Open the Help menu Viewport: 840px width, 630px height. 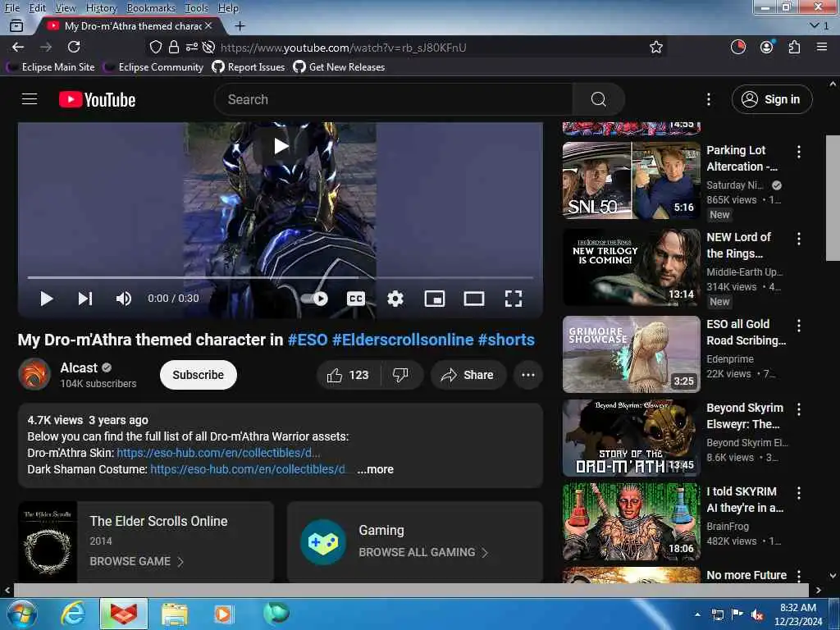(228, 8)
